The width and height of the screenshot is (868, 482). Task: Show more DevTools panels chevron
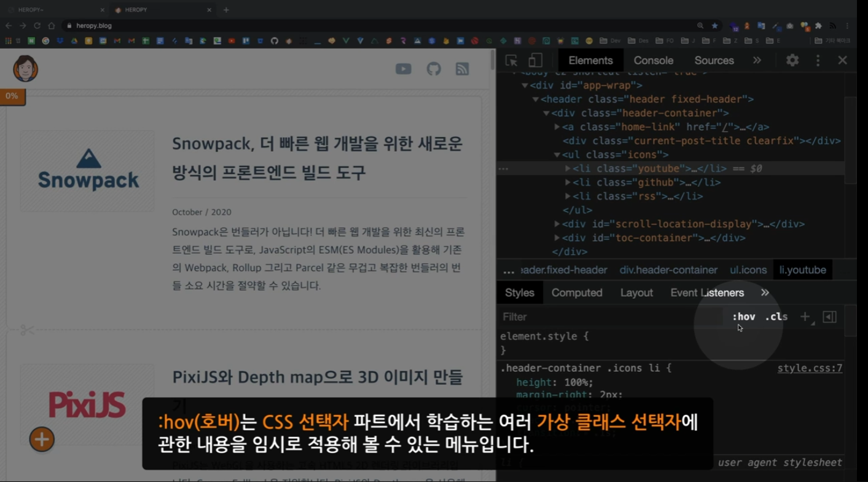757,60
